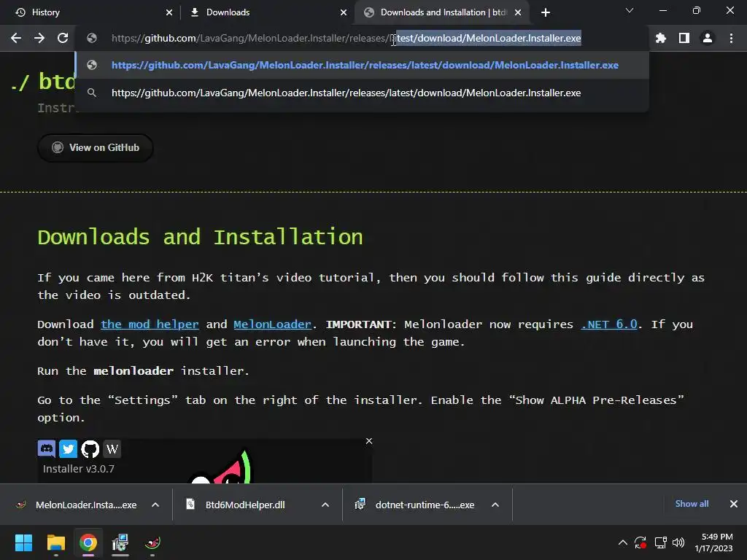The height and width of the screenshot is (560, 747).
Task: Click the site info globe icon in address bar
Action: [92, 38]
